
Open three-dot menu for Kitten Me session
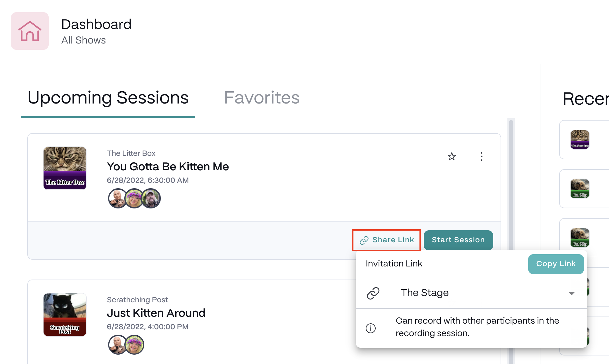(x=482, y=156)
